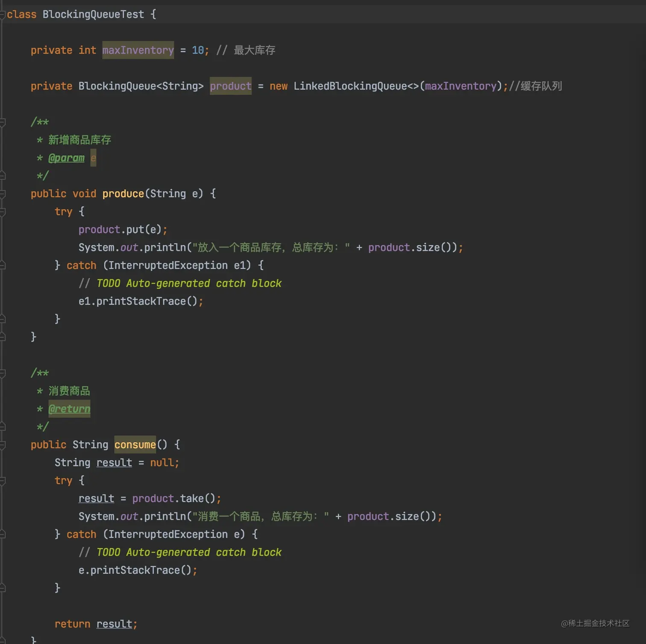Click BlockingQueue<String> type in field declaration
Screen dimensions: 646x644
(141, 86)
